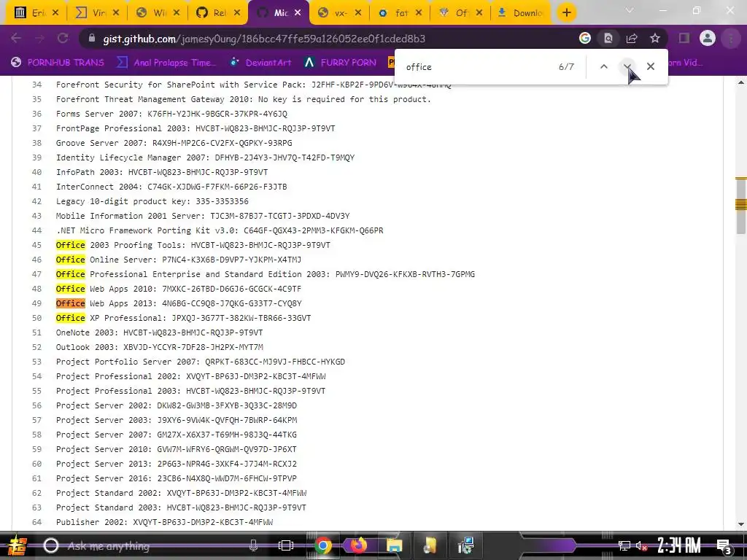The image size is (747, 560).
Task: Click the '.NET Micro Framework Porting Kit' line
Action: point(220,230)
